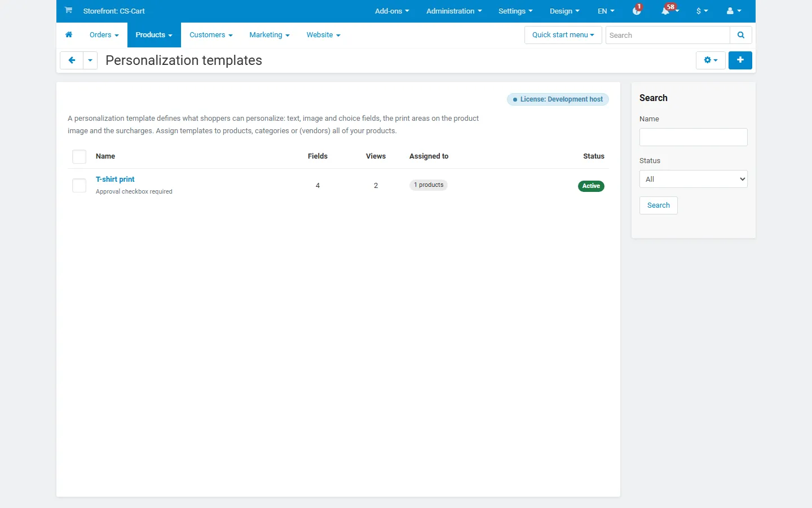This screenshot has height=508, width=812.
Task: Expand the Add-ons menu
Action: 392,11
